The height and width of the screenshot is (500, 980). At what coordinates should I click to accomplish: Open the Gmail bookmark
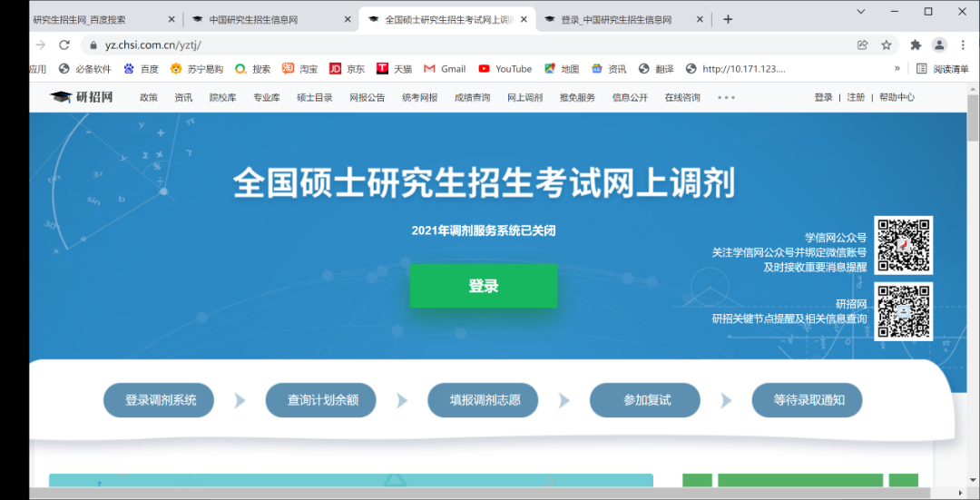coord(445,69)
